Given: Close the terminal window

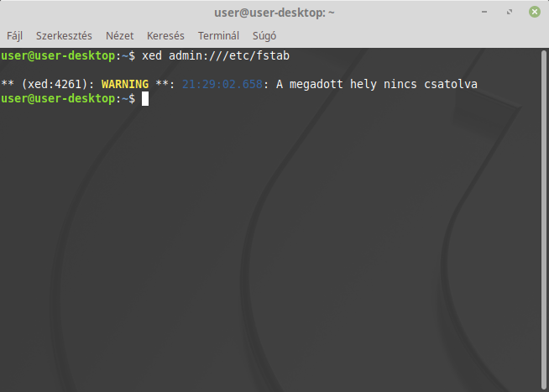Looking at the screenshot, I should tap(535, 12).
